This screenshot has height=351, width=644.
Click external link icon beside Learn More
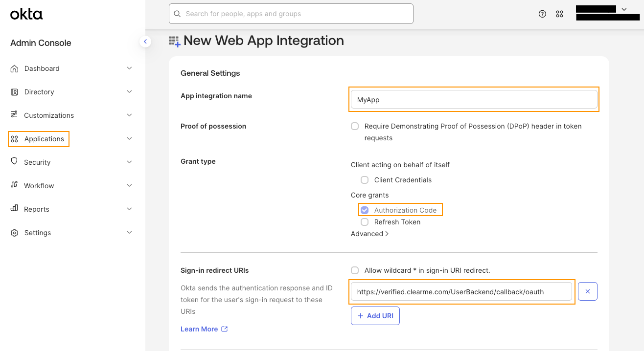(225, 329)
